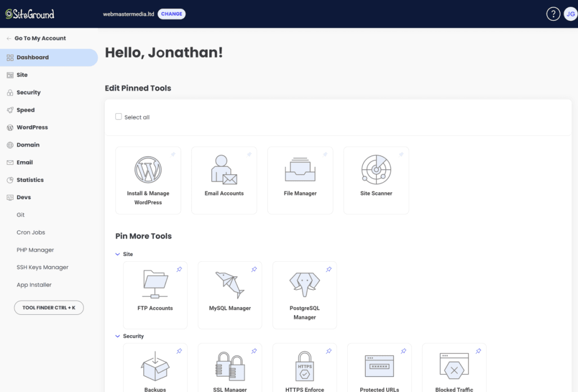Click the CHANGE site button
Image resolution: width=578 pixels, height=392 pixels.
point(172,14)
